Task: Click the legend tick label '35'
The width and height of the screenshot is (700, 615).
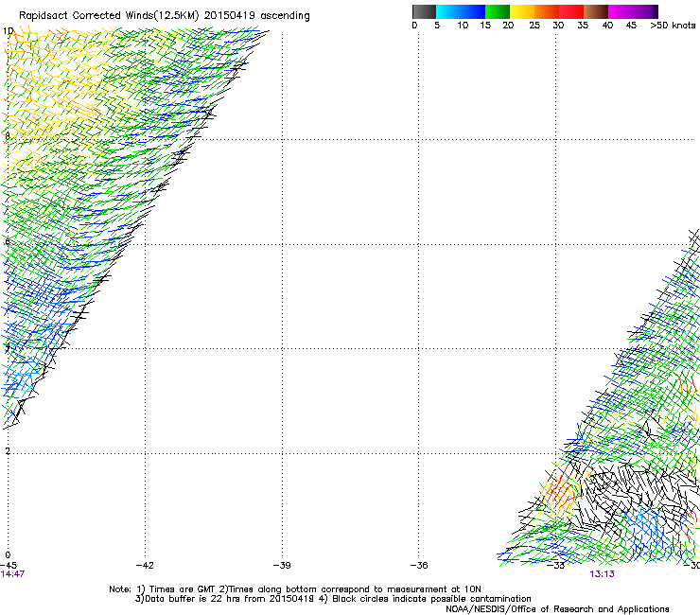Action: pos(583,26)
